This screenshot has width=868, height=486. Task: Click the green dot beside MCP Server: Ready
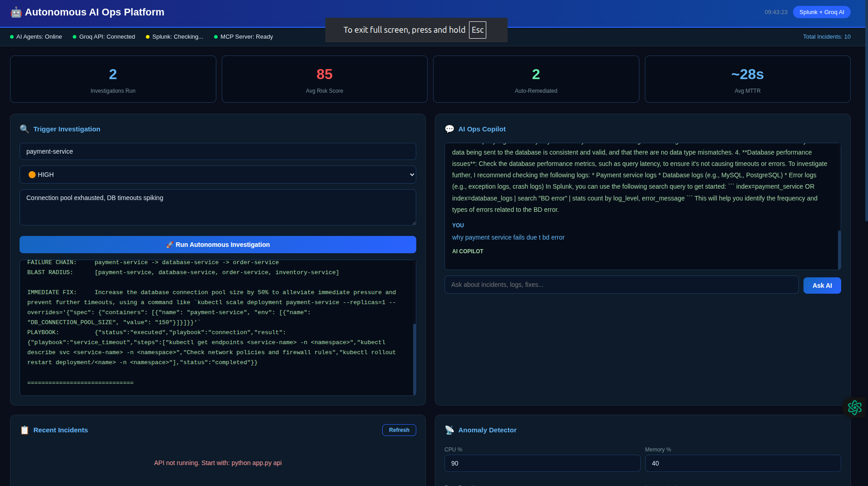216,37
